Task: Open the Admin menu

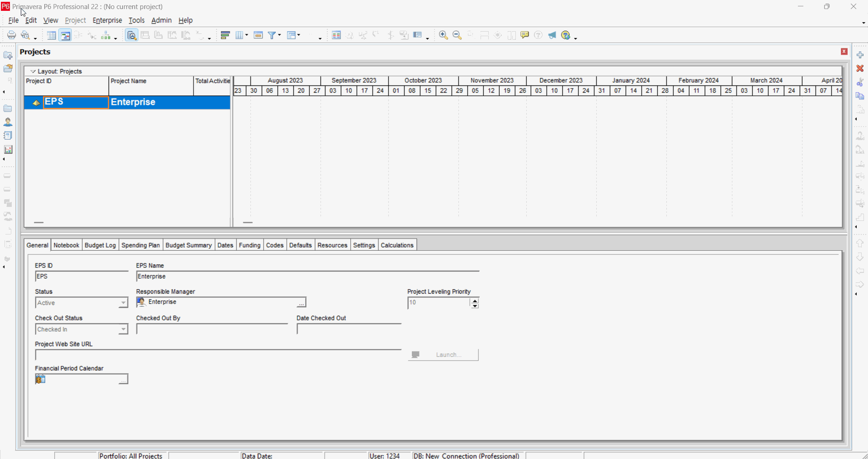Action: (161, 20)
